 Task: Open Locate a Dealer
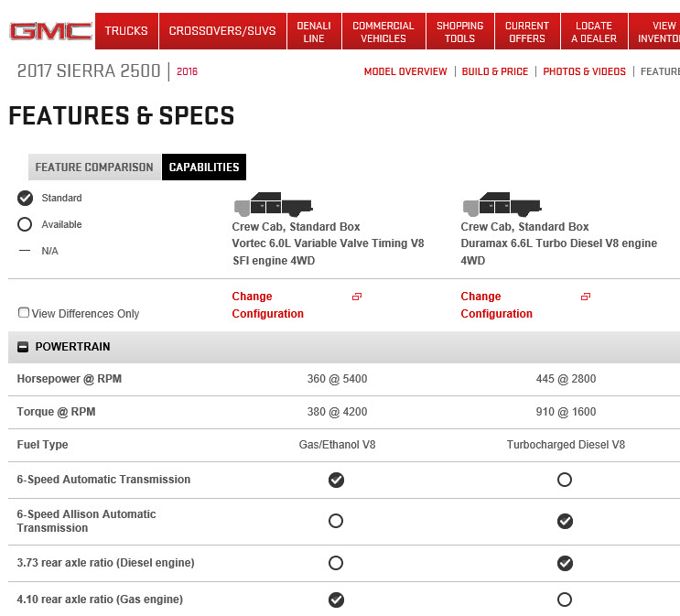click(594, 32)
